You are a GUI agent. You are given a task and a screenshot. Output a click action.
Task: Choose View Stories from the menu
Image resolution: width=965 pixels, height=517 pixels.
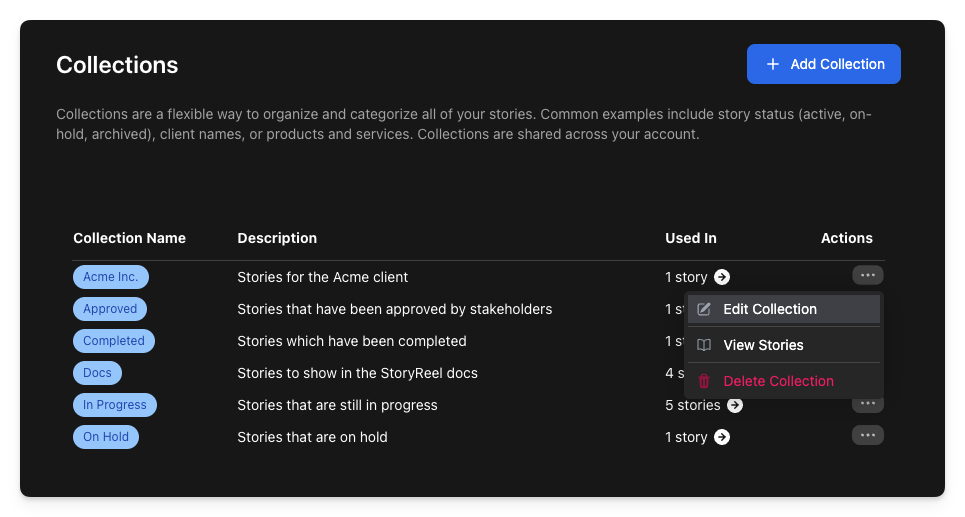click(783, 345)
